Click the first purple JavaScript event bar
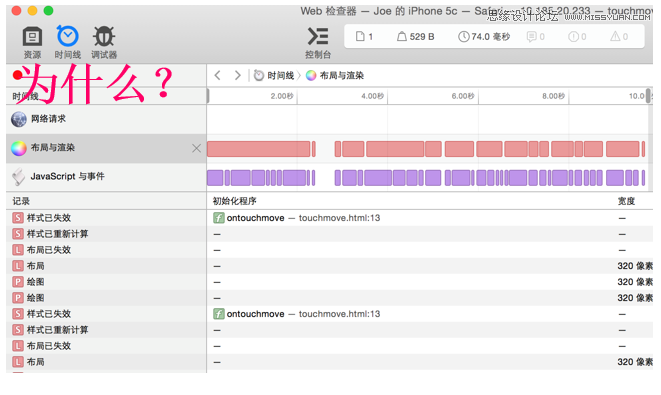This screenshot has height=395, width=661. [x=215, y=178]
